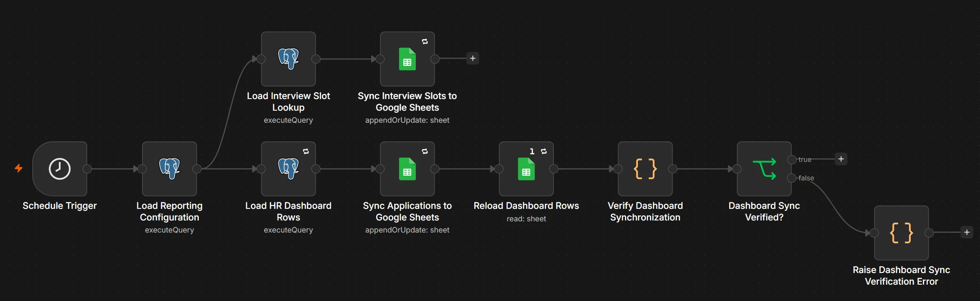Screen dimensions: 980x301
Task: Open the Load Reporting Configuration Postgres node
Action: click(170, 169)
